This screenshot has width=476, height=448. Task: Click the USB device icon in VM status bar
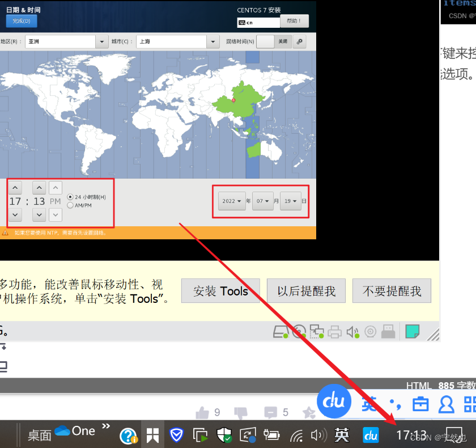click(388, 332)
